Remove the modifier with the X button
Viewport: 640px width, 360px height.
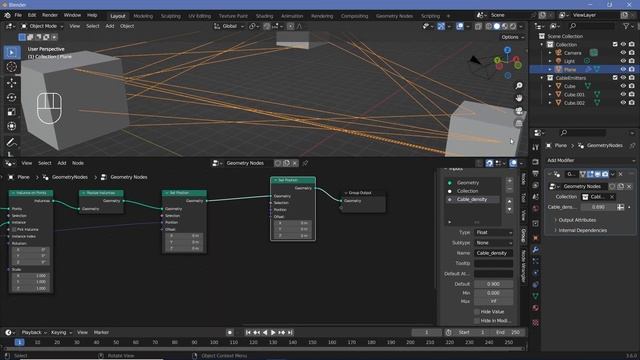[x=621, y=174]
